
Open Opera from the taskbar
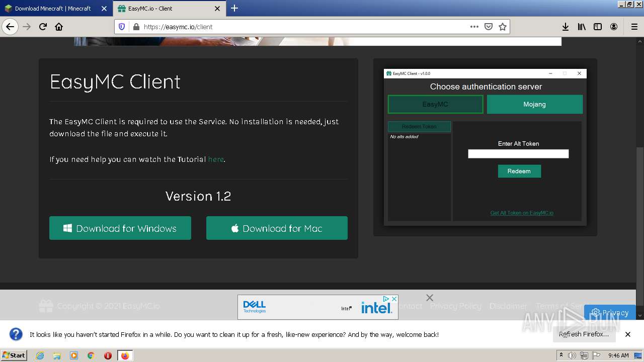[x=108, y=355]
